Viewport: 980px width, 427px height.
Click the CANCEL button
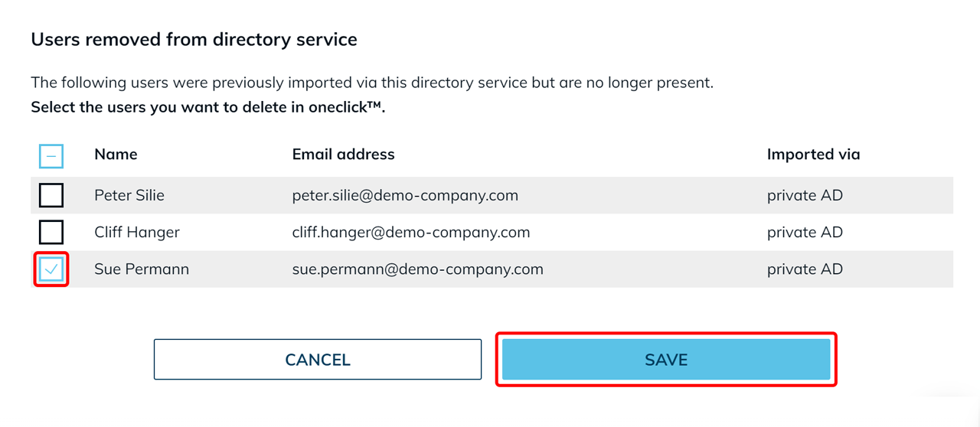(x=318, y=360)
